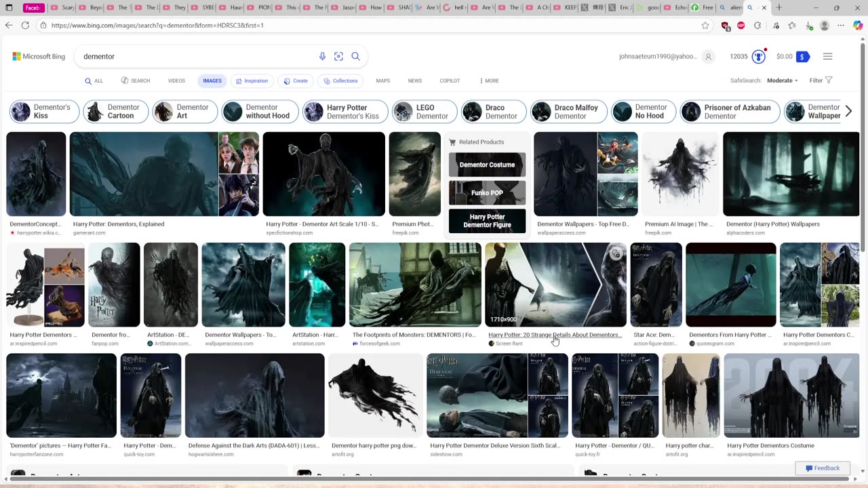
Task: Click the Rewards trophy icon
Action: tap(759, 57)
